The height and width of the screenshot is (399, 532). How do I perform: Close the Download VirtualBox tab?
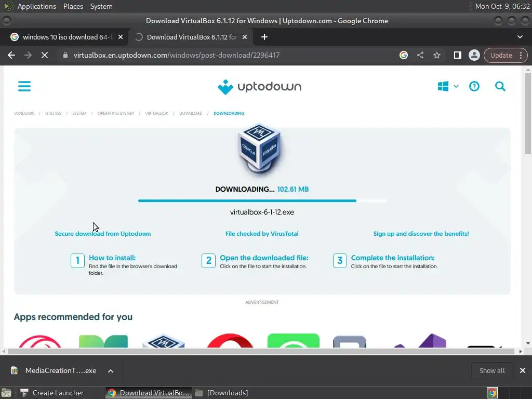(x=245, y=37)
